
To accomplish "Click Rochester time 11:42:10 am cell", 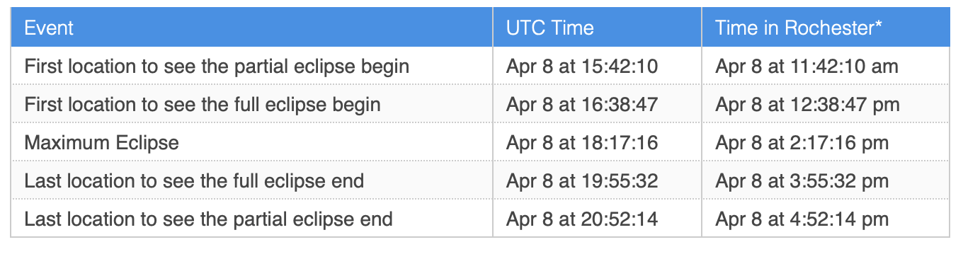I will (826, 67).
